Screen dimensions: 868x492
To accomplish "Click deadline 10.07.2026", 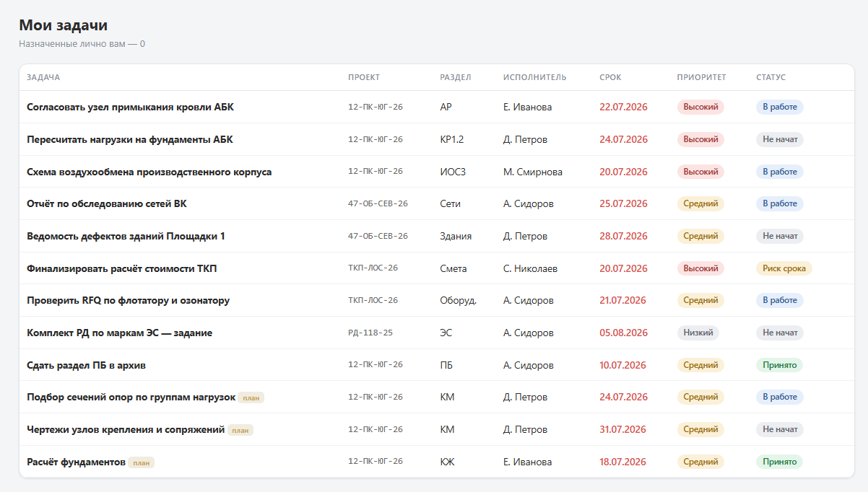I will pos(622,365).
